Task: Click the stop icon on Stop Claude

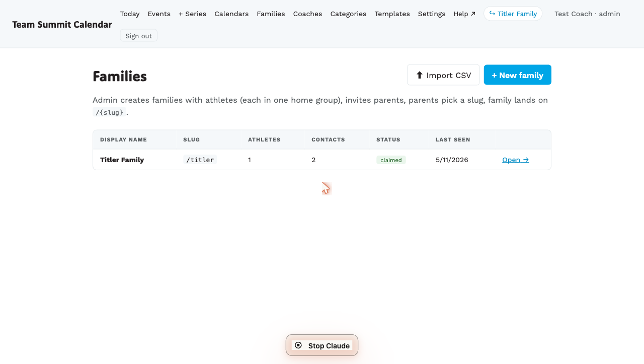Action: 298,345
